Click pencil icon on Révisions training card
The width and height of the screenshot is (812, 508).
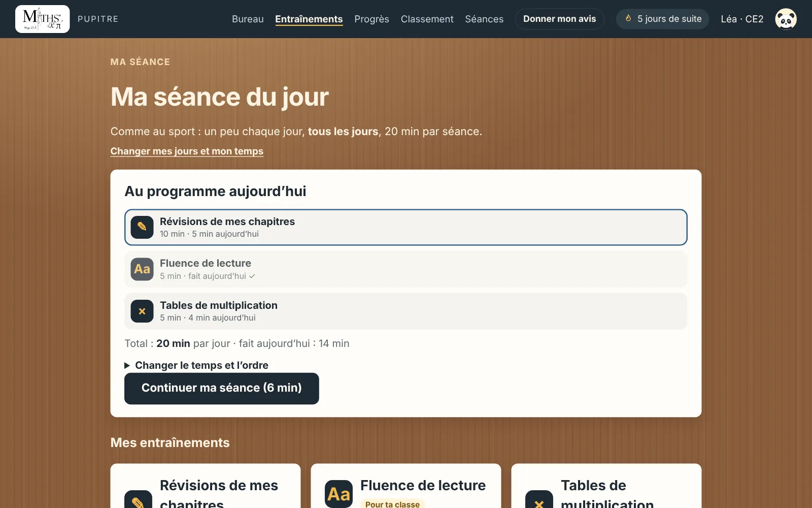[x=138, y=499]
